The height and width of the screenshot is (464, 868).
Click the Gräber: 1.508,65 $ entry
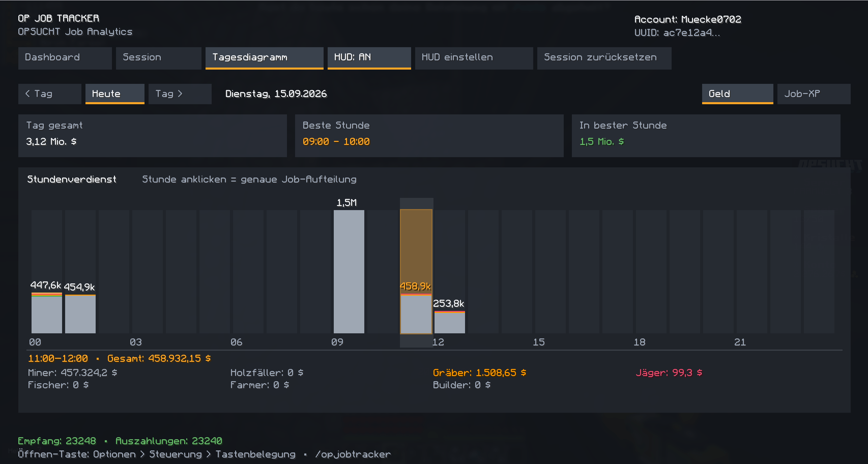tap(479, 373)
